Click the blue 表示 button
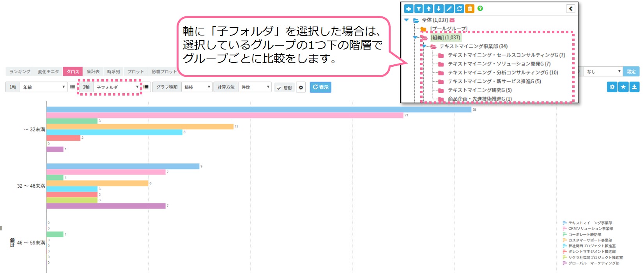Viewport: 644px width, 273px height. pos(320,87)
